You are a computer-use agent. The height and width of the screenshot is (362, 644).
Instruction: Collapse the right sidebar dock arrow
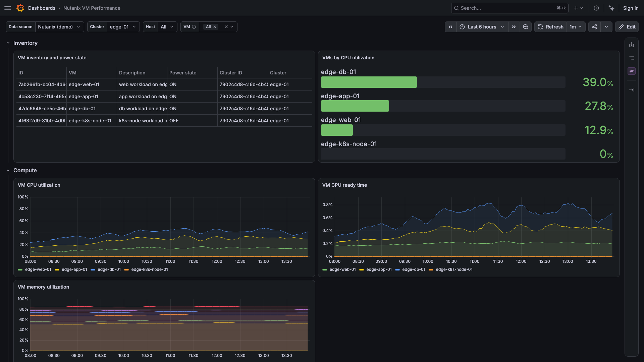point(632,90)
